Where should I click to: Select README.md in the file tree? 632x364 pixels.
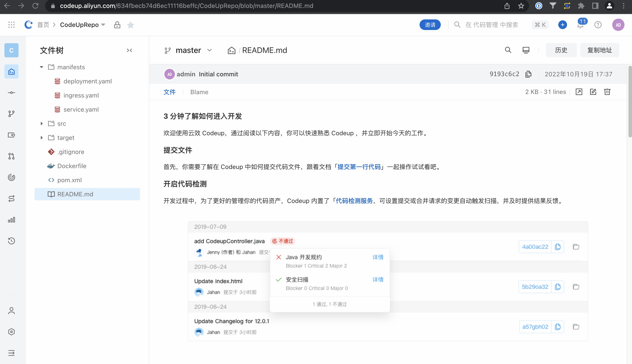click(x=87, y=194)
